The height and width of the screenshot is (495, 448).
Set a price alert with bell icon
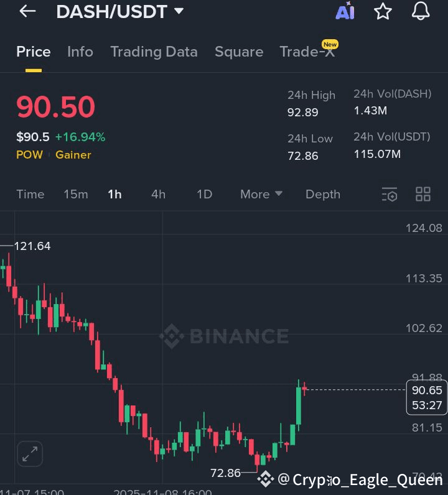[421, 11]
